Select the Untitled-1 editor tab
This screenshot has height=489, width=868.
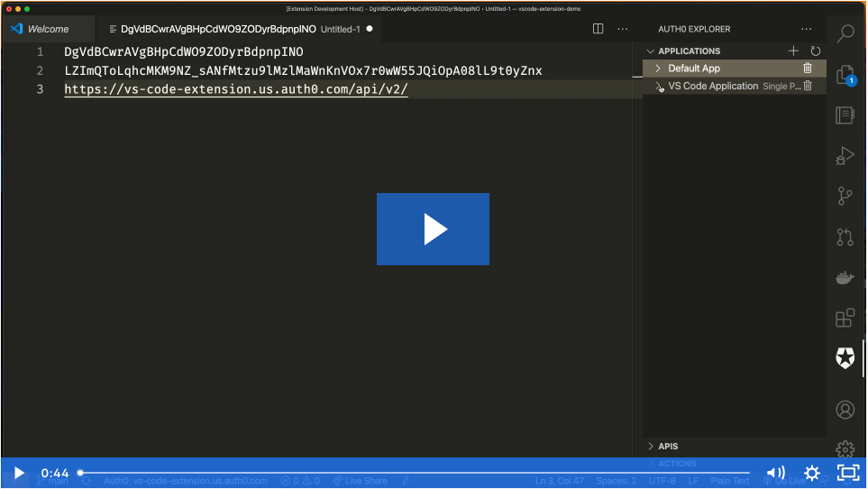[238, 29]
